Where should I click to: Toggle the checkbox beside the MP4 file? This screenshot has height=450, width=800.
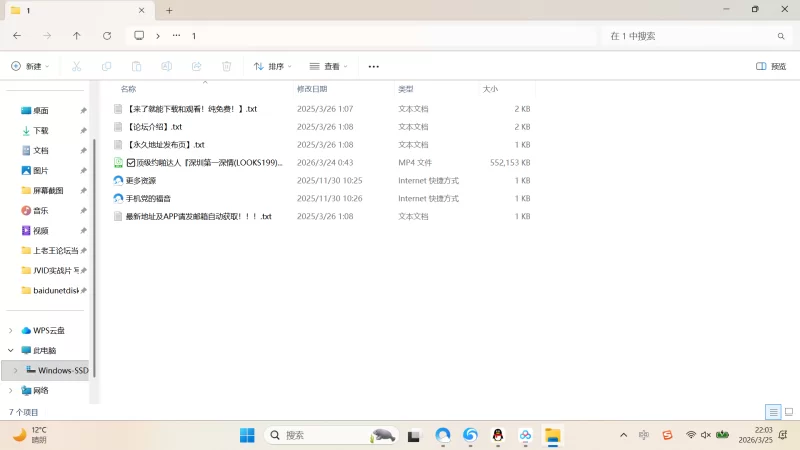point(131,162)
